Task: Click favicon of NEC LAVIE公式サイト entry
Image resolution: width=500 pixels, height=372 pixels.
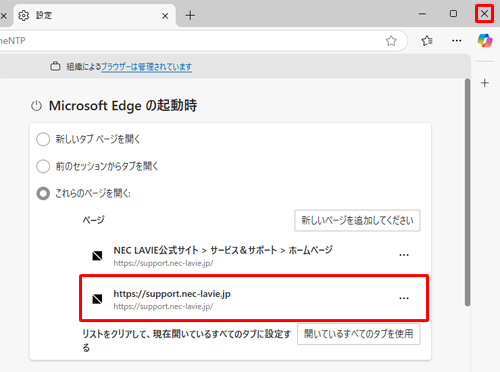Action: click(x=97, y=256)
